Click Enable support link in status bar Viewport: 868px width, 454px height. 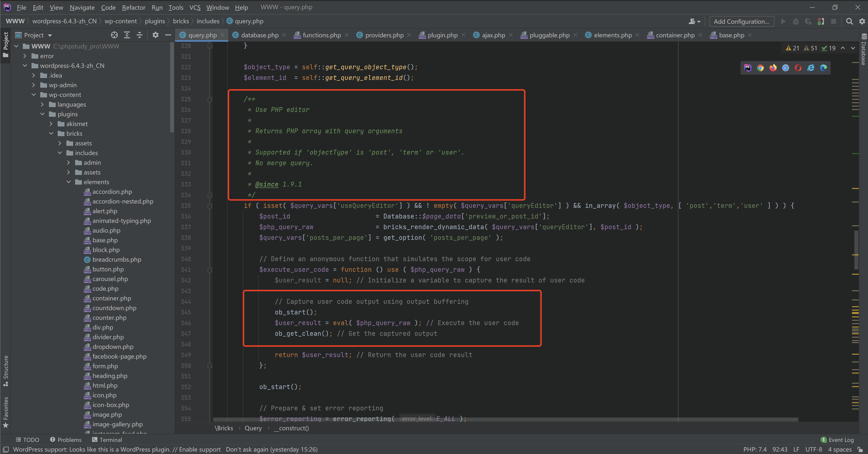pos(200,449)
